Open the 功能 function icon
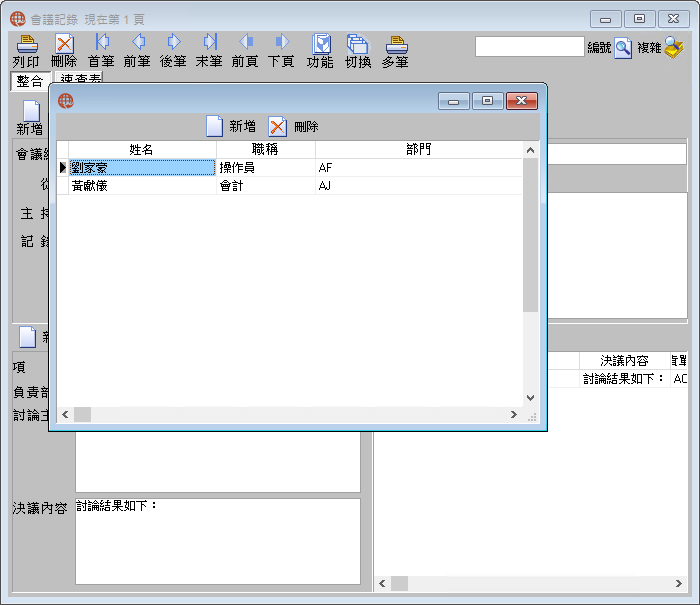 pyautogui.click(x=321, y=44)
